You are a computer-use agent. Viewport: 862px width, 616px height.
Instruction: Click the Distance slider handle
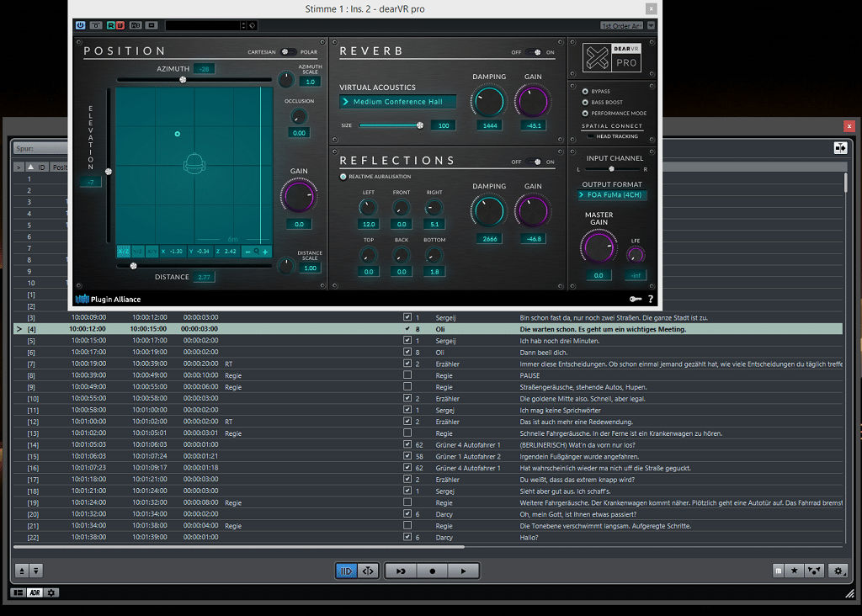click(x=134, y=266)
